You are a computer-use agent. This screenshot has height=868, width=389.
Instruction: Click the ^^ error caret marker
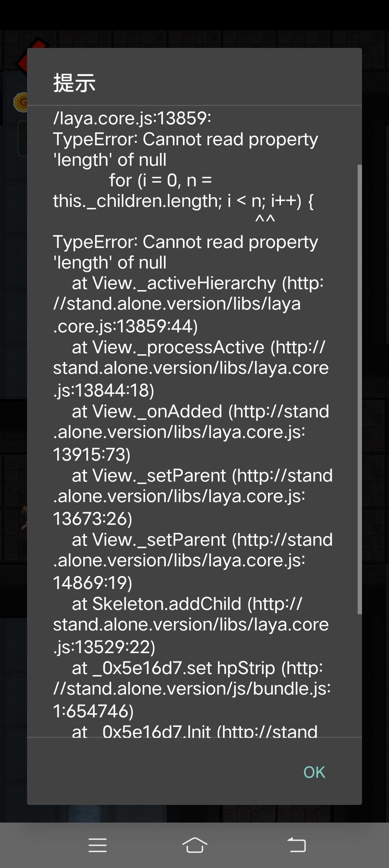pyautogui.click(x=265, y=220)
